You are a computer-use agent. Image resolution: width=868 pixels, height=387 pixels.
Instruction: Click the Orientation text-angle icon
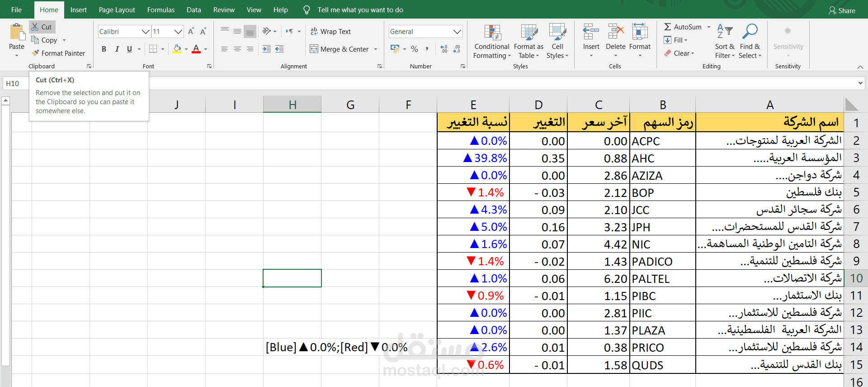coord(267,31)
